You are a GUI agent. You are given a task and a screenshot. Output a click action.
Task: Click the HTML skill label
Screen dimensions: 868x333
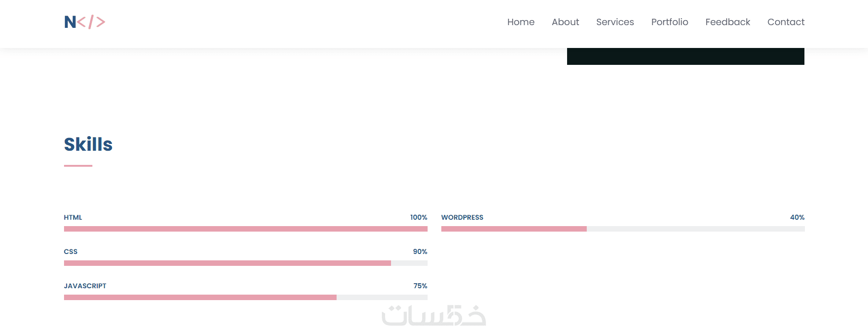(73, 217)
